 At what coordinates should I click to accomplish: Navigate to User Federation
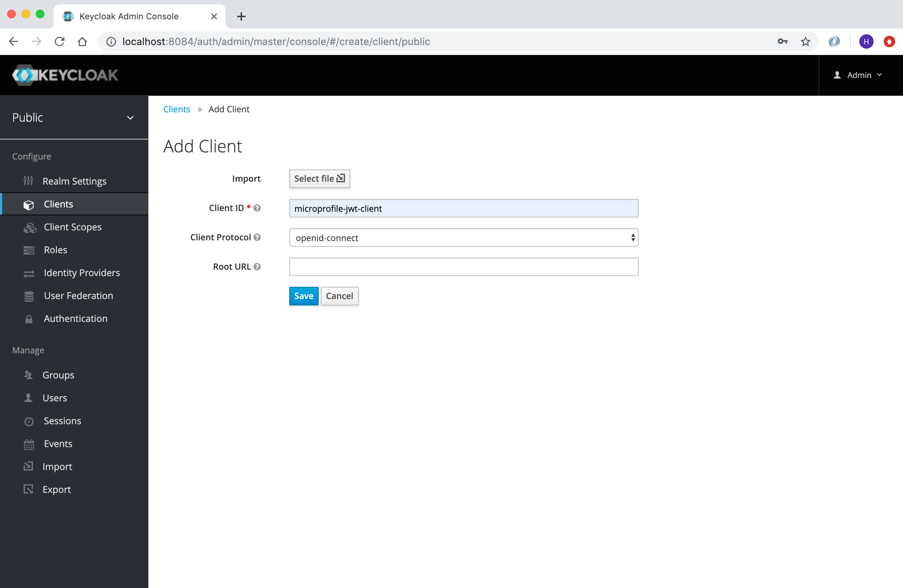78,295
